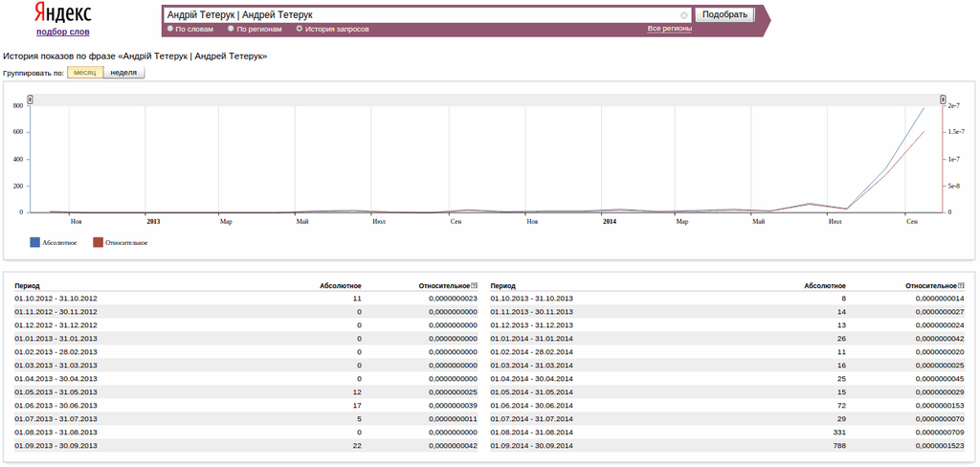Select row 01.02.2013 - 28.02.2013
The image size is (980, 467).
tap(246, 352)
